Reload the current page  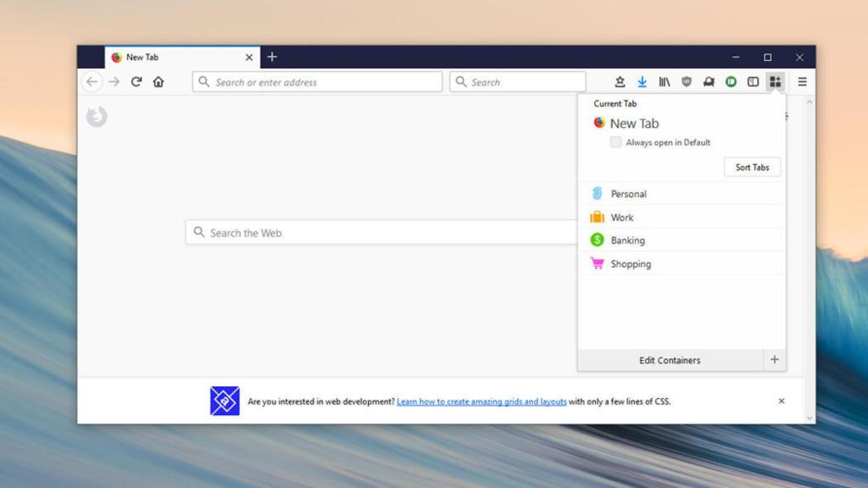tap(137, 81)
